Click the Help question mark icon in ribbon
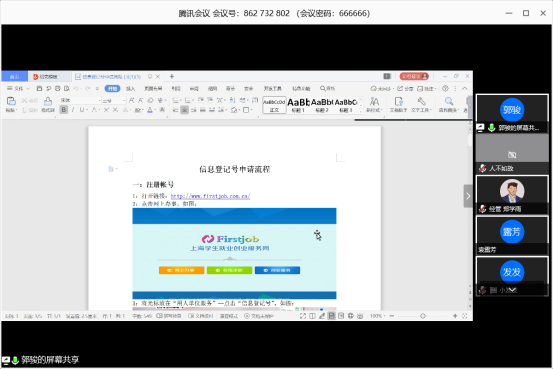 coord(445,88)
